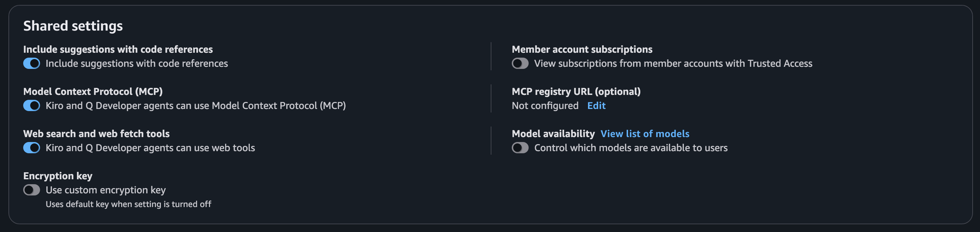Image resolution: width=980 pixels, height=232 pixels.
Task: Click the Model availability label
Action: [553, 134]
